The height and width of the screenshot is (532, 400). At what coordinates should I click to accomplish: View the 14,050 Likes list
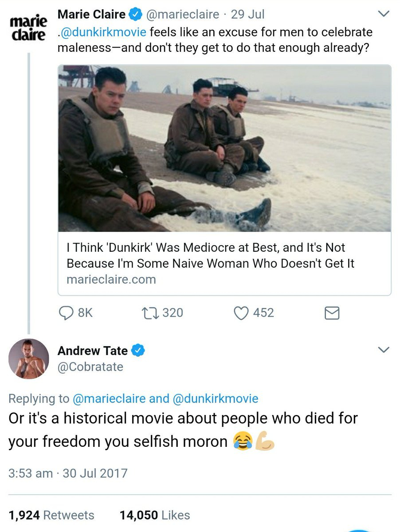[x=155, y=515]
